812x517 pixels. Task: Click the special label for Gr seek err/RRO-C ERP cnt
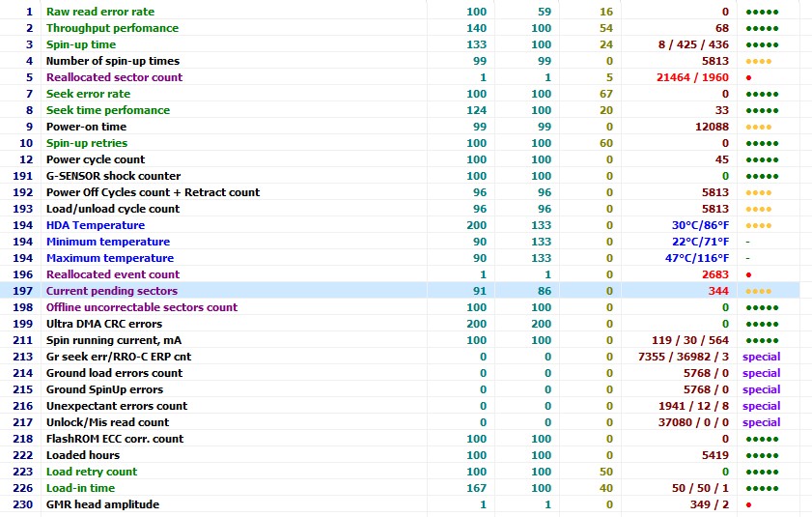tap(761, 357)
